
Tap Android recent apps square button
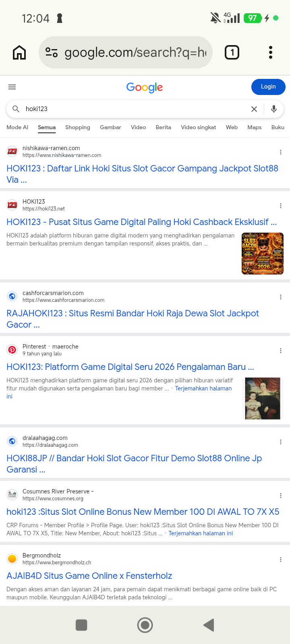81,625
